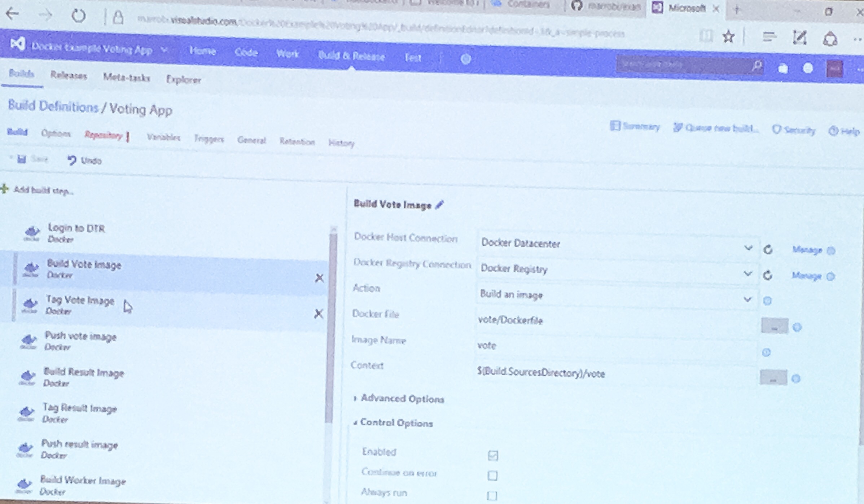The height and width of the screenshot is (504, 864).
Task: Click info icon next to Context field
Action: pos(796,378)
